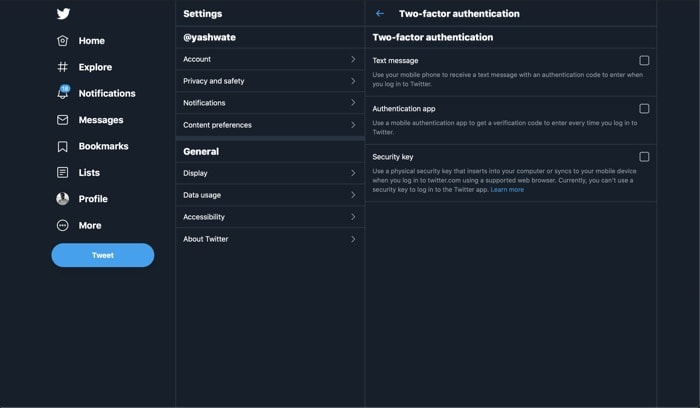The height and width of the screenshot is (408, 700).
Task: Click the Text message option title
Action: (x=395, y=60)
